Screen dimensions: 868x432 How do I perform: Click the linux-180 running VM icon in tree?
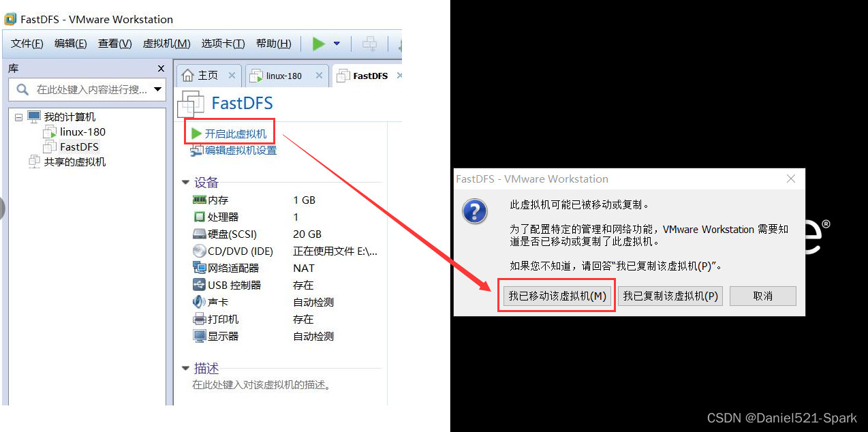click(x=50, y=132)
